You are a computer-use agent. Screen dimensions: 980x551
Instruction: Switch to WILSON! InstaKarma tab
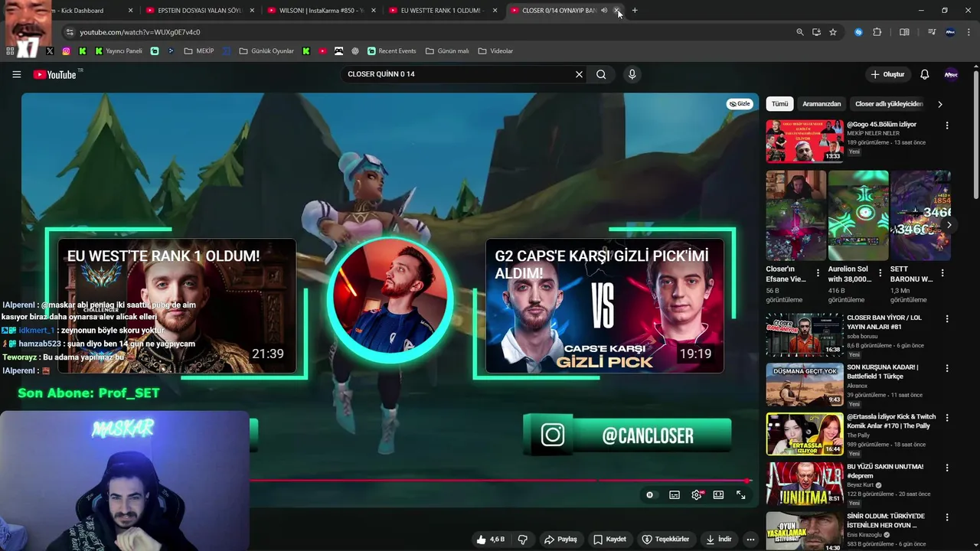[x=321, y=11]
